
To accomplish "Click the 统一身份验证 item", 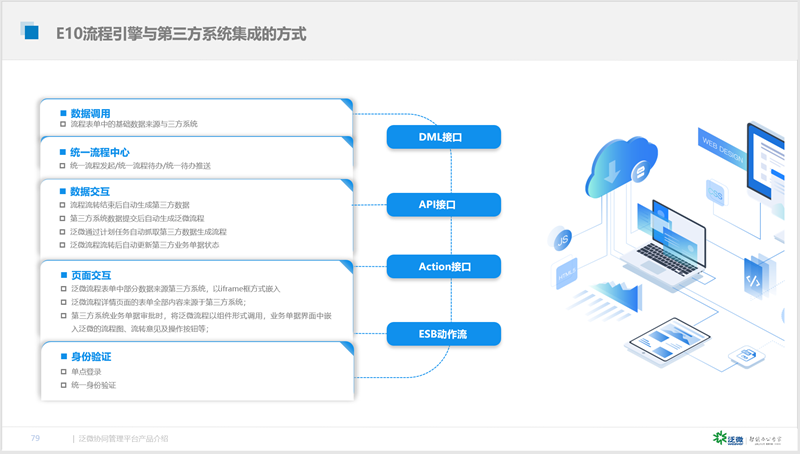I will pyautogui.click(x=93, y=385).
